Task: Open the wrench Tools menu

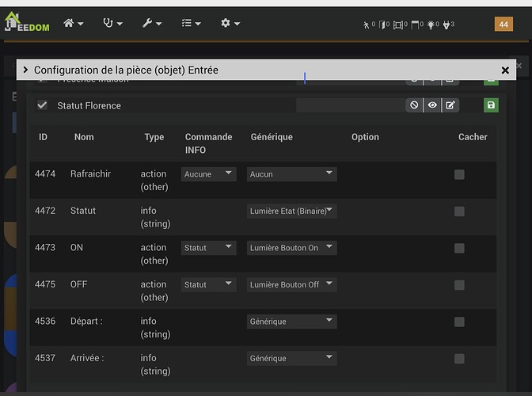Action: click(x=152, y=23)
